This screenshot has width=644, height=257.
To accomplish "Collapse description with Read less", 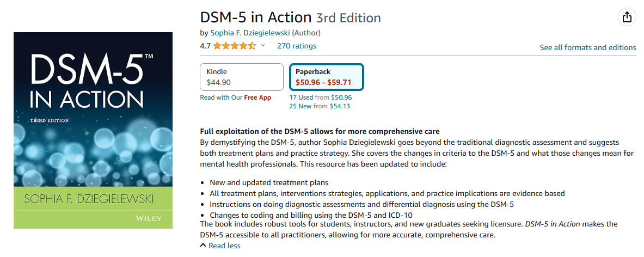I will point(224,246).
